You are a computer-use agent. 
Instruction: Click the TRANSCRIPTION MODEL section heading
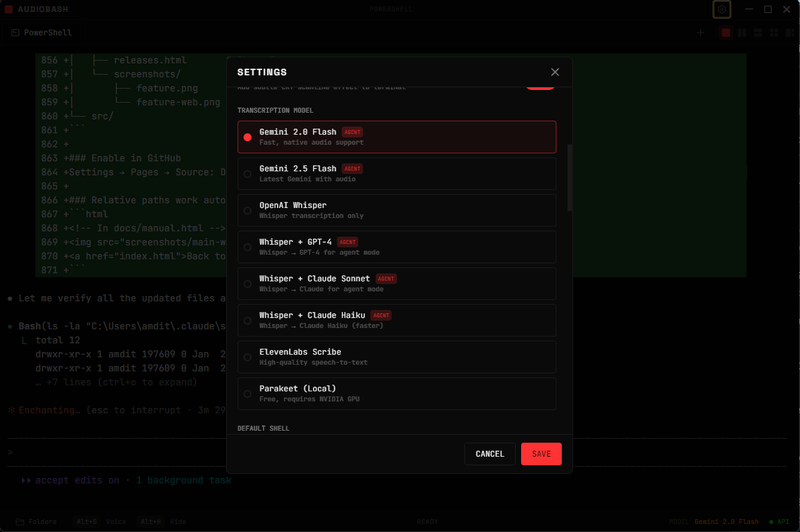275,110
